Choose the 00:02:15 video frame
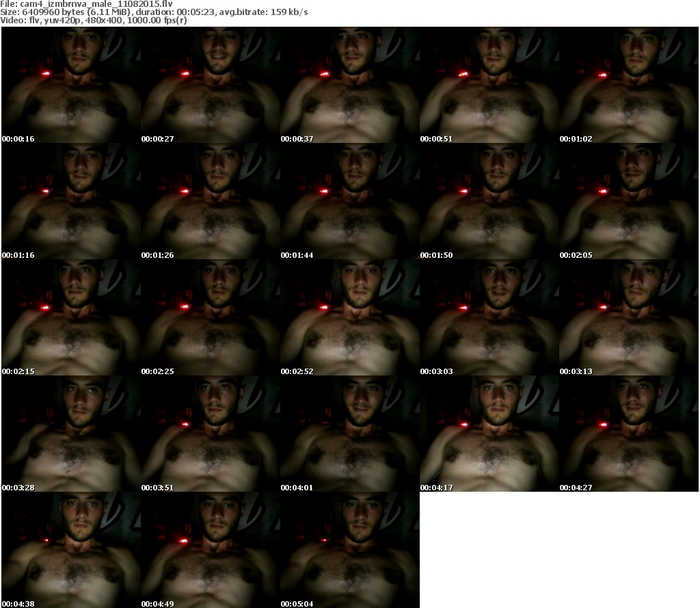700x608 pixels. (71, 317)
